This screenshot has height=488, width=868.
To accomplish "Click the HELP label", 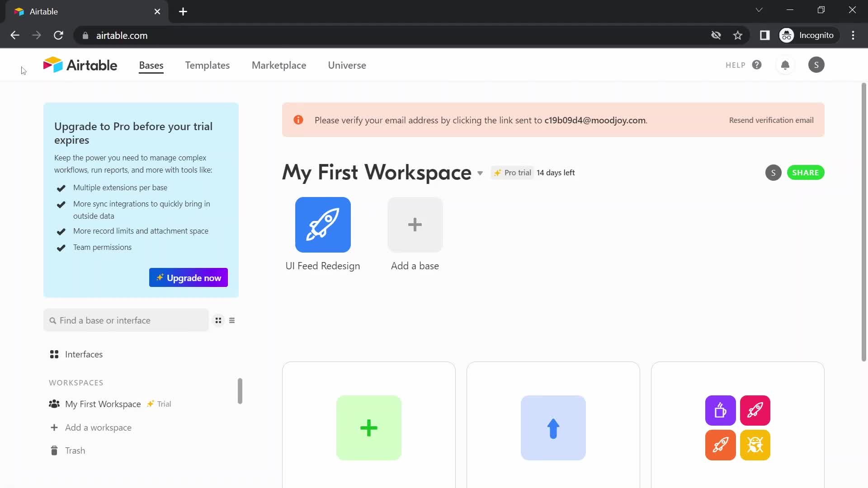I will pos(735,66).
